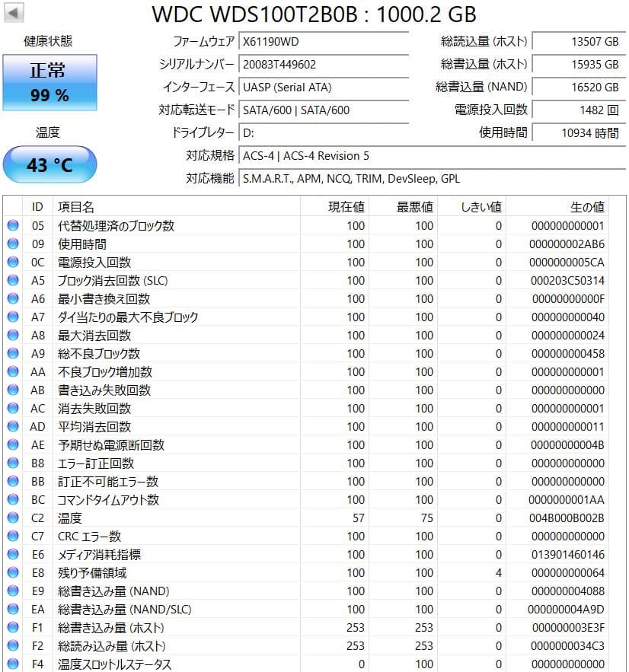This screenshot has width=629, height=672.
Task: Sort by the 生の値 column header
Action: coord(557,207)
